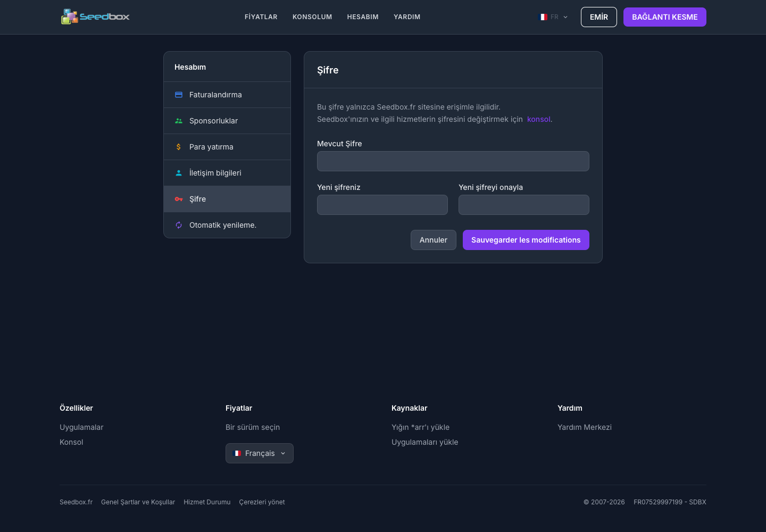Open the FİYATLAR menu
Viewport: 766px width, 532px height.
tap(261, 17)
